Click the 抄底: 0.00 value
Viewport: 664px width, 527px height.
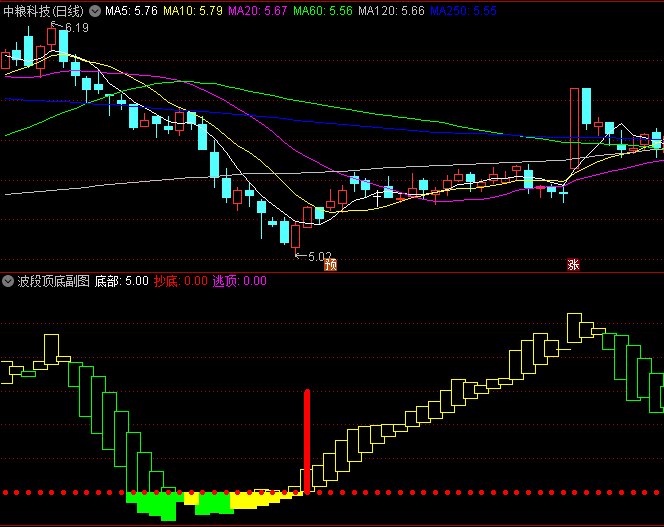tap(181, 281)
